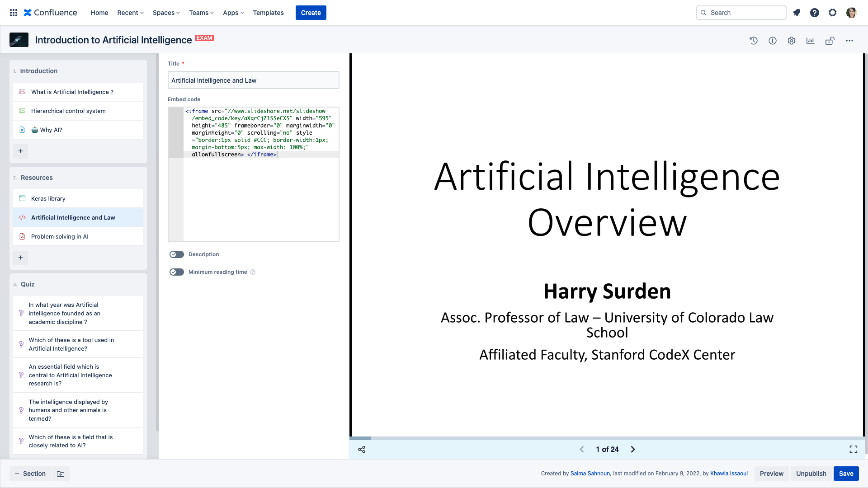This screenshot has width=868, height=488.
Task: Open page history clock icon
Action: tap(753, 41)
